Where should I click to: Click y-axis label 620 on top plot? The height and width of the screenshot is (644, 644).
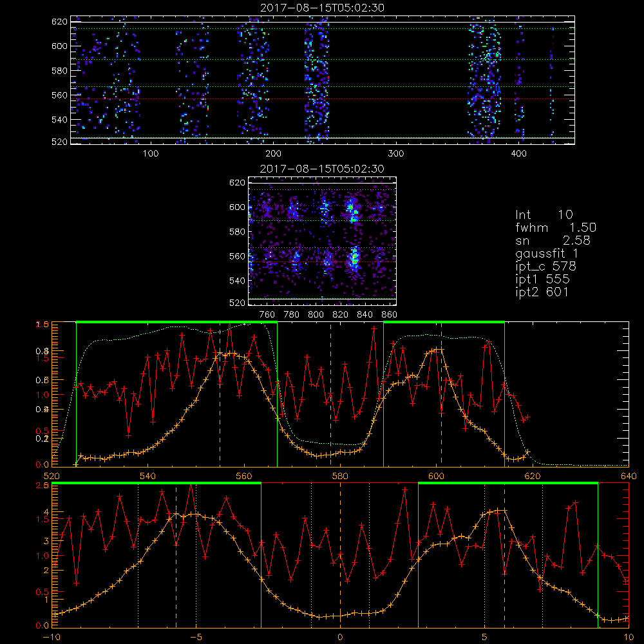click(59, 22)
